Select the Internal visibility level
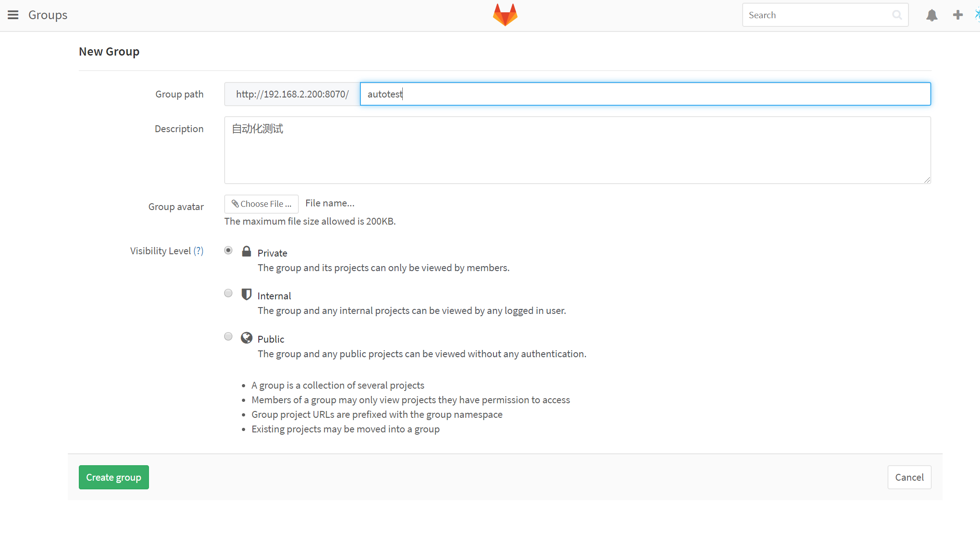Screen dimensions: 980x534 point(228,293)
